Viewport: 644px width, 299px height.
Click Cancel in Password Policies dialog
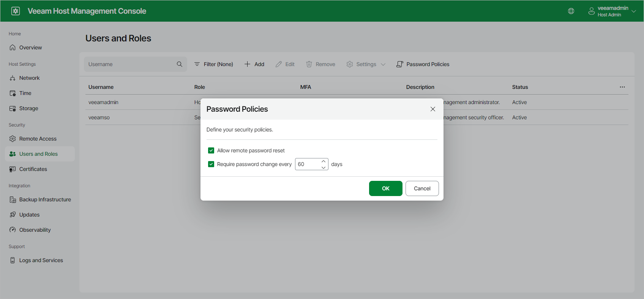tap(422, 188)
